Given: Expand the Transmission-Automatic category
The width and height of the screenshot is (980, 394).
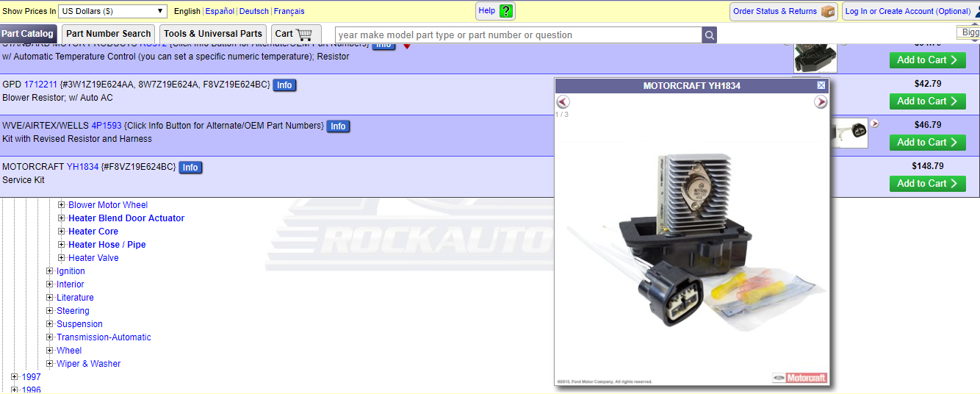Looking at the screenshot, I should 50,337.
